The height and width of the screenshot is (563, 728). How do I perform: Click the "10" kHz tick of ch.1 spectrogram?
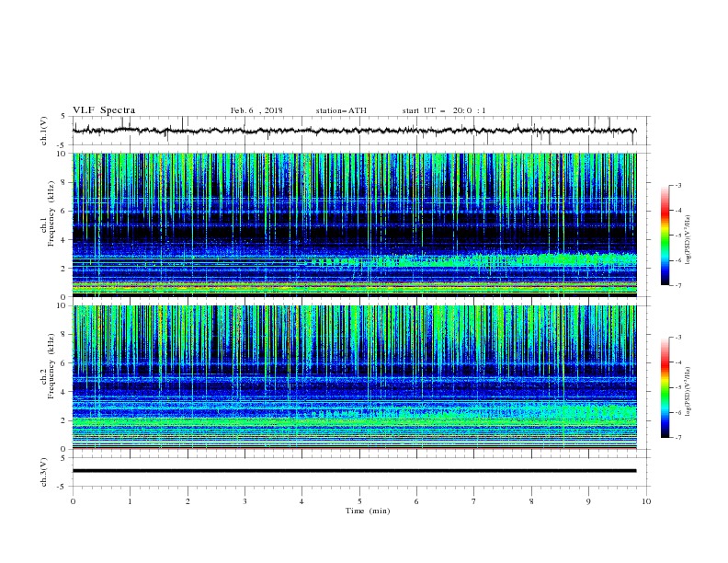tap(63, 154)
